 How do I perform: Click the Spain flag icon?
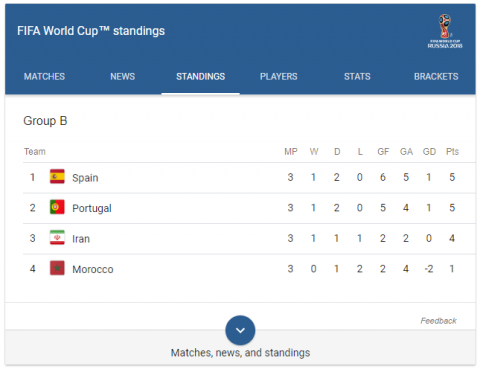coord(57,177)
